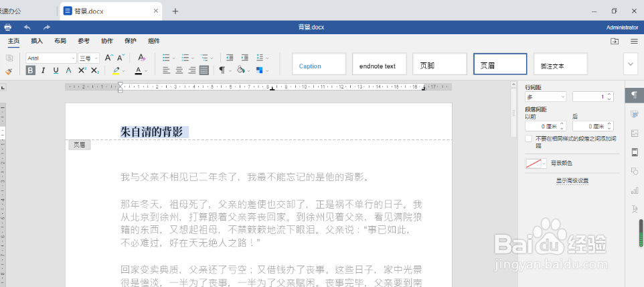Viewport: 644px width, 287px height.
Task: Undo the last action
Action: pyautogui.click(x=27, y=27)
